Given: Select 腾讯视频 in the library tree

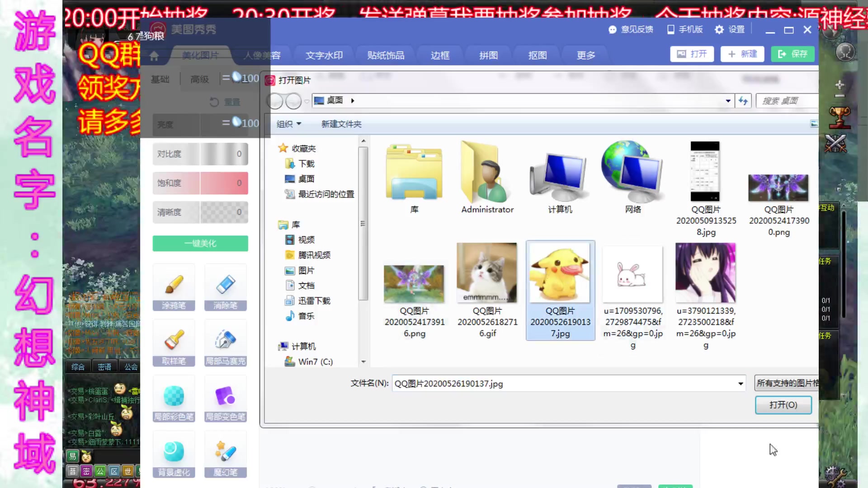Looking at the screenshot, I should [x=307, y=255].
